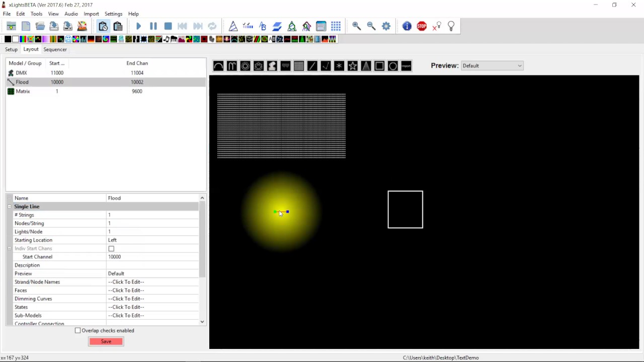This screenshot has width=644, height=362.
Task: Open the blue information icon
Action: pyautogui.click(x=407, y=26)
